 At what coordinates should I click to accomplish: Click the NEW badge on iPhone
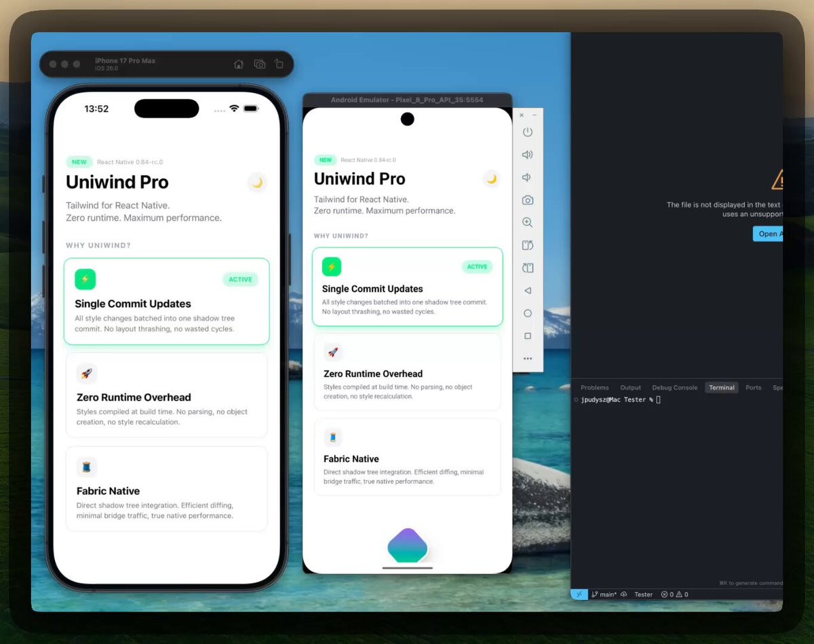click(x=79, y=162)
